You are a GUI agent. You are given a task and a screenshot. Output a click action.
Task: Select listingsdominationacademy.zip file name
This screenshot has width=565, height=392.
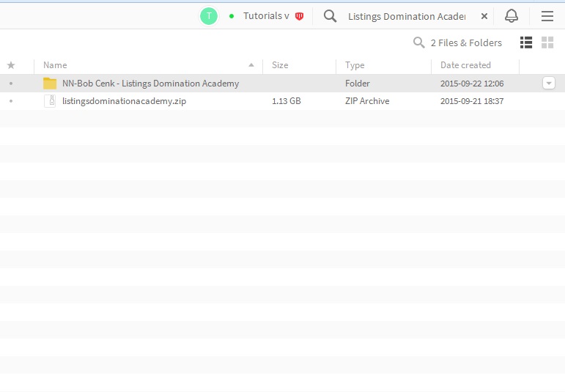click(125, 101)
